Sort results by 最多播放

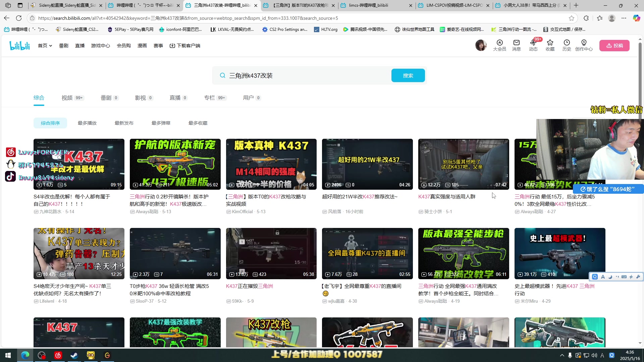[87, 123]
